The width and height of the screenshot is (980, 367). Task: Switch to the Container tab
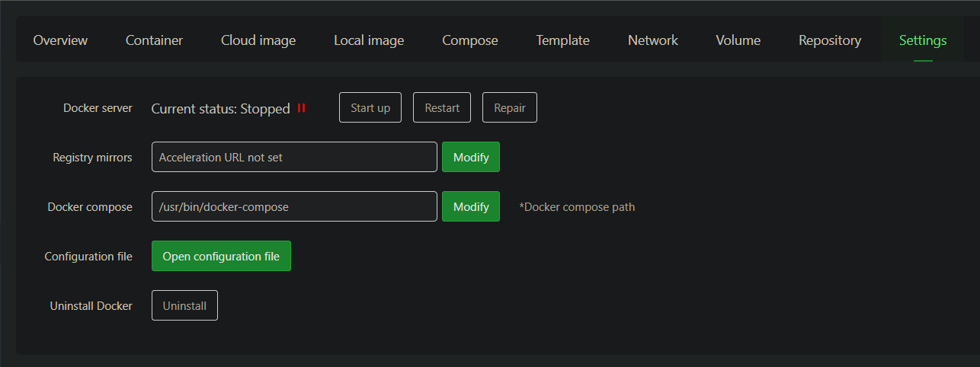154,40
